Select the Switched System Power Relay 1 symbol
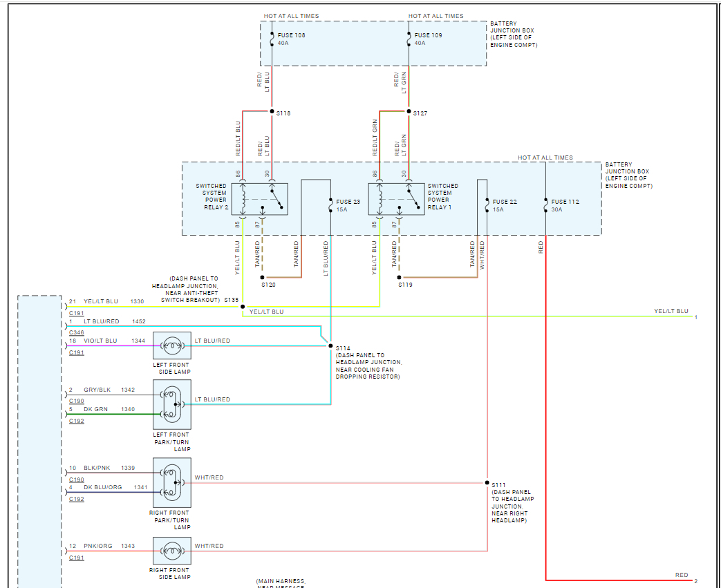Screen dimensions: 721x588 (x=396, y=199)
